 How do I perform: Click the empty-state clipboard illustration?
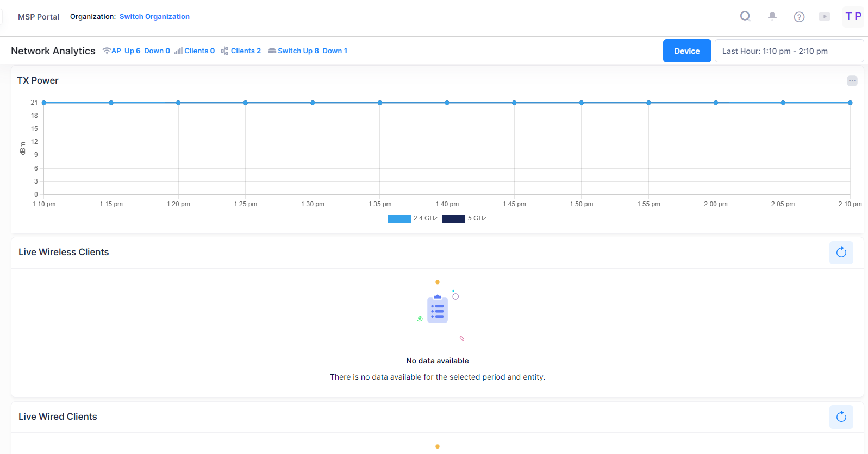point(438,310)
